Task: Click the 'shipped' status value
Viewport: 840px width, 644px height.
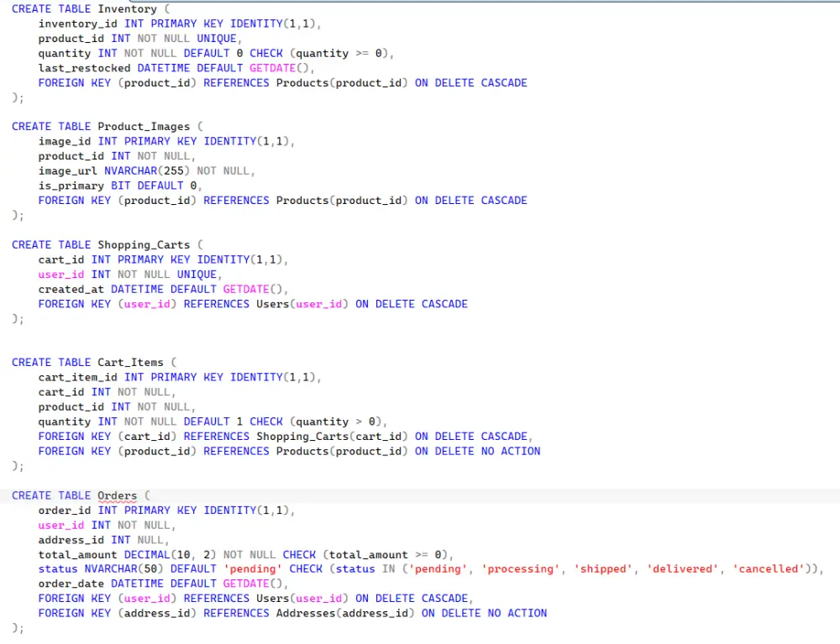Action: (x=602, y=569)
